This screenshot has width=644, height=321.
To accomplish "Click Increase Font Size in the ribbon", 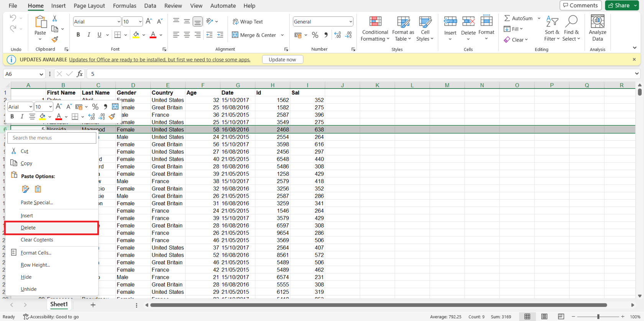I will [149, 21].
